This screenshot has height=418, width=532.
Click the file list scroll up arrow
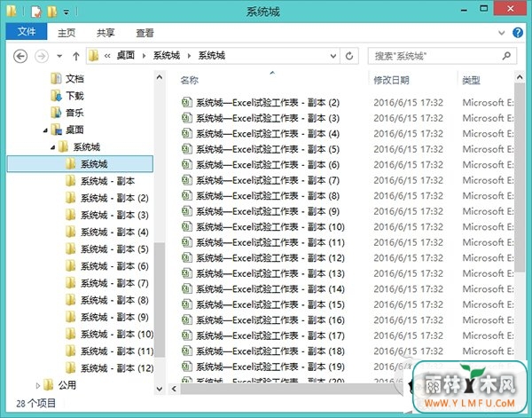click(x=520, y=77)
